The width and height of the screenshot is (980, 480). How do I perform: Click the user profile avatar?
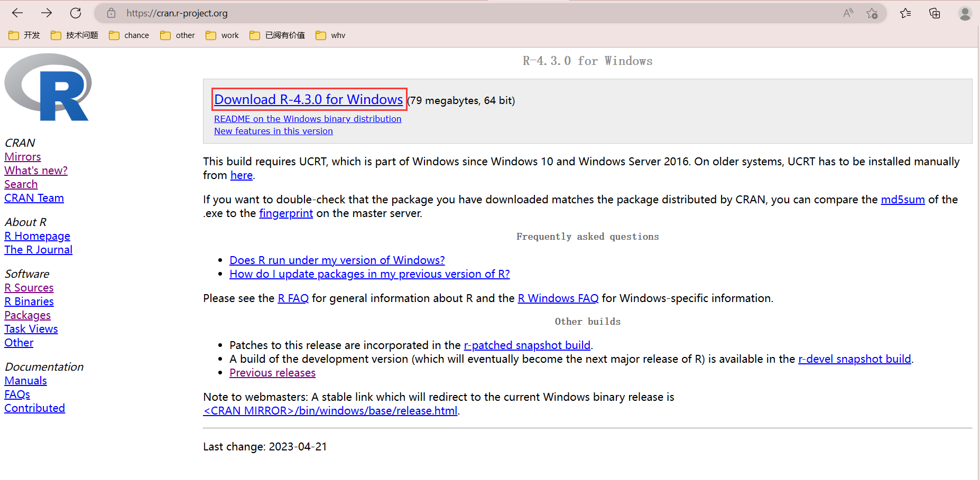pyautogui.click(x=965, y=13)
